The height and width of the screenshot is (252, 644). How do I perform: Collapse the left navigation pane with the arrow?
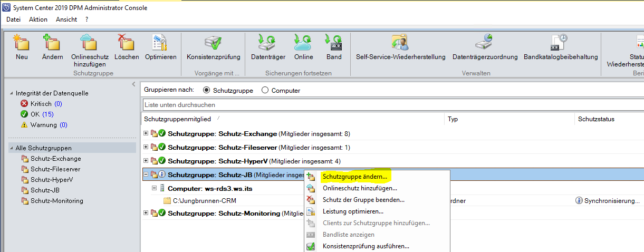coord(134,85)
